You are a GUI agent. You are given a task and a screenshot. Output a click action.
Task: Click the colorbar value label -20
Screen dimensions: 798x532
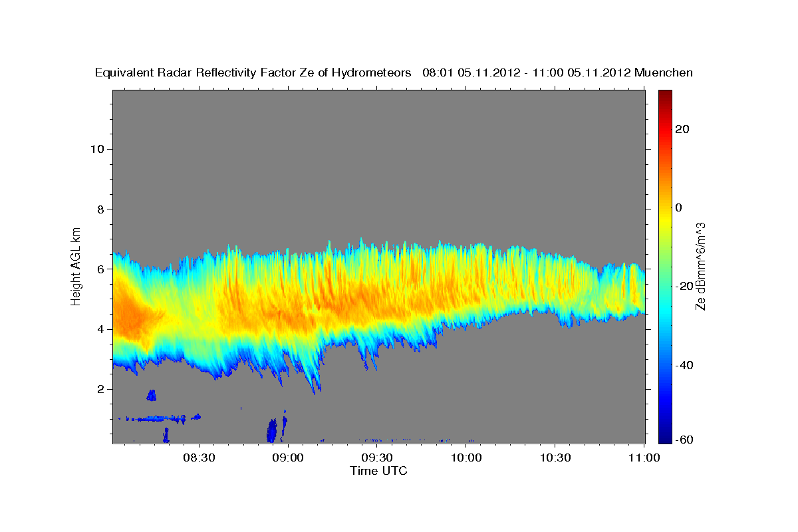point(684,287)
